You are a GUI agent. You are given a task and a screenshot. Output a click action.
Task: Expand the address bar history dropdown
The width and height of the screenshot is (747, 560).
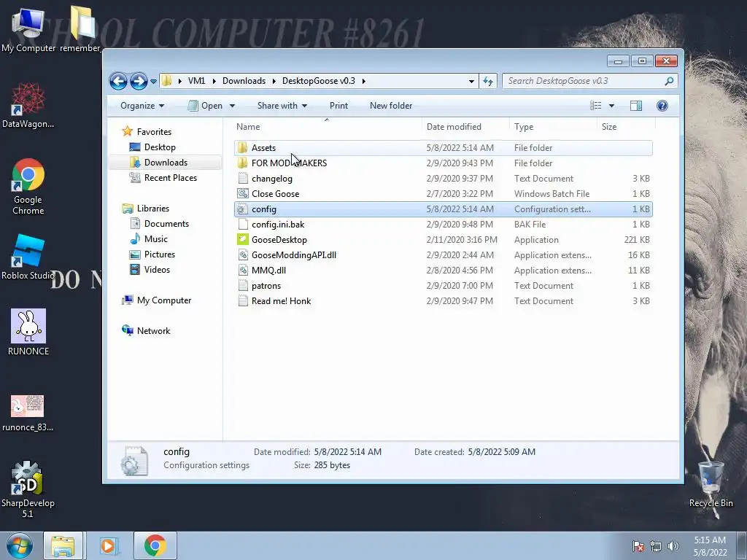(471, 81)
